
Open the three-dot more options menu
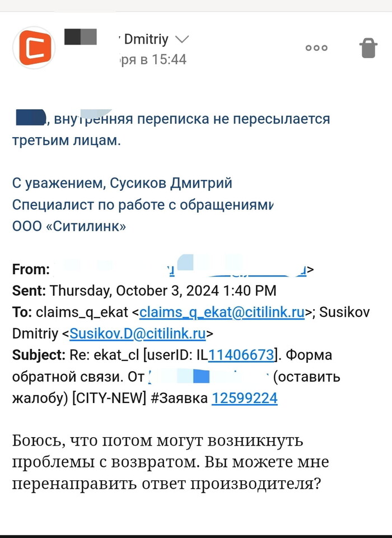tap(316, 48)
